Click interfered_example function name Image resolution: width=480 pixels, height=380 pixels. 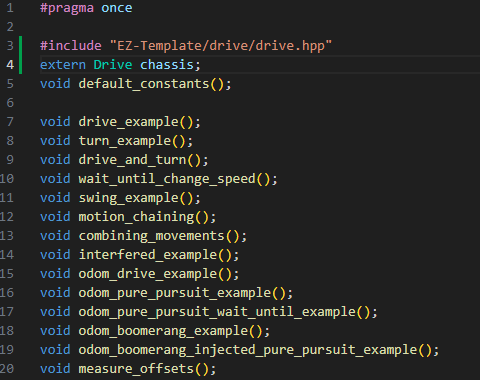(148, 255)
